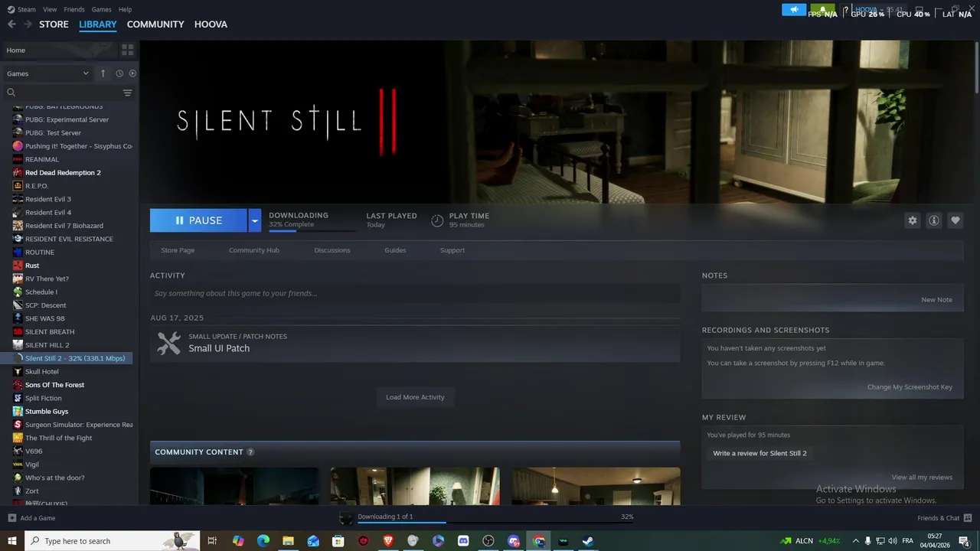Open Windows notification center icon
This screenshot has width=980, height=551.
964,541
